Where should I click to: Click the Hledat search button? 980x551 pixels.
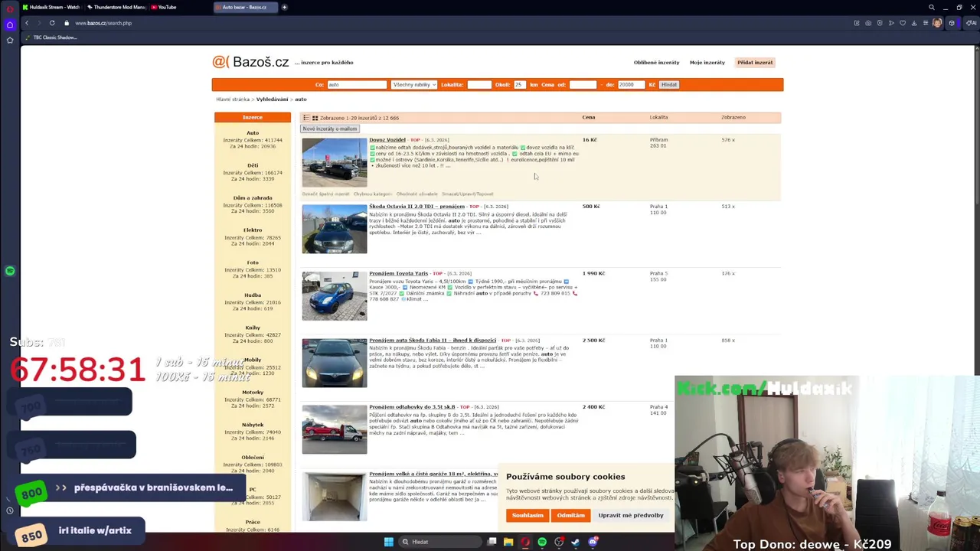669,85
